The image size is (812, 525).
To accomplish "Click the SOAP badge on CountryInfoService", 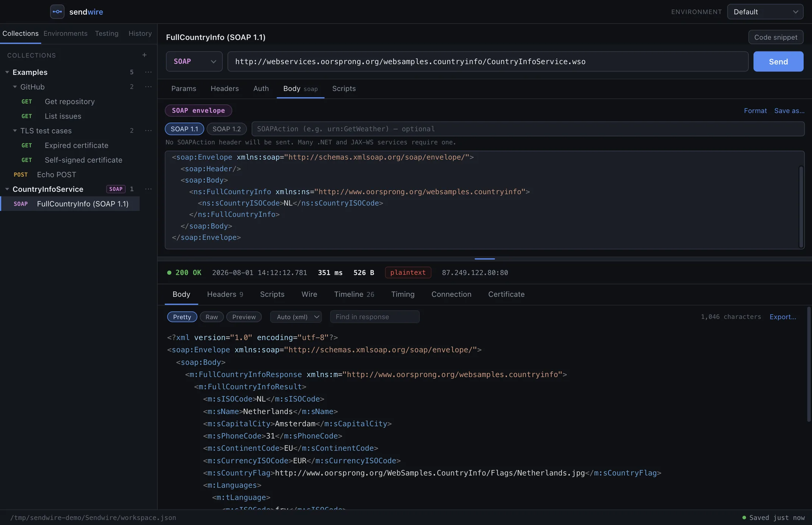I will click(116, 189).
